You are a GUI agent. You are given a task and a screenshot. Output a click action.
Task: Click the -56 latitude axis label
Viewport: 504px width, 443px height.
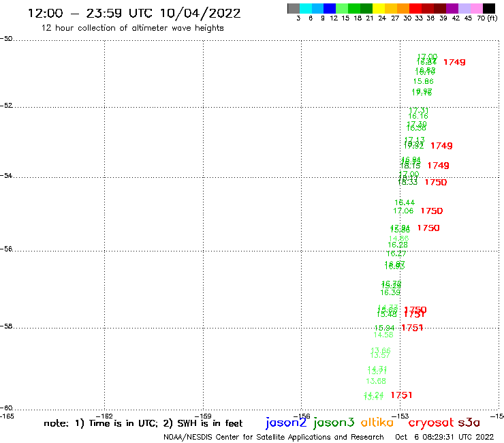(x=6, y=249)
